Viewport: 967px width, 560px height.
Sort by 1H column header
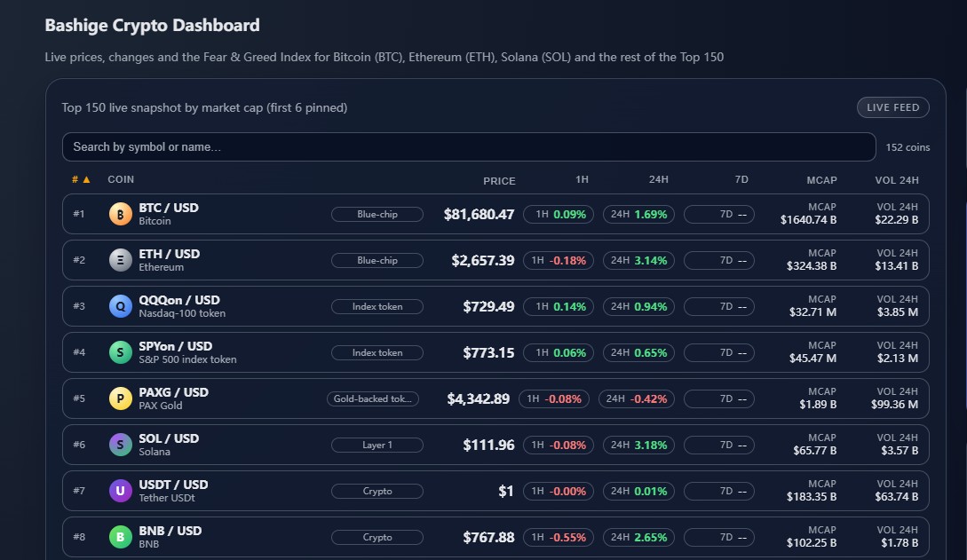(x=582, y=179)
